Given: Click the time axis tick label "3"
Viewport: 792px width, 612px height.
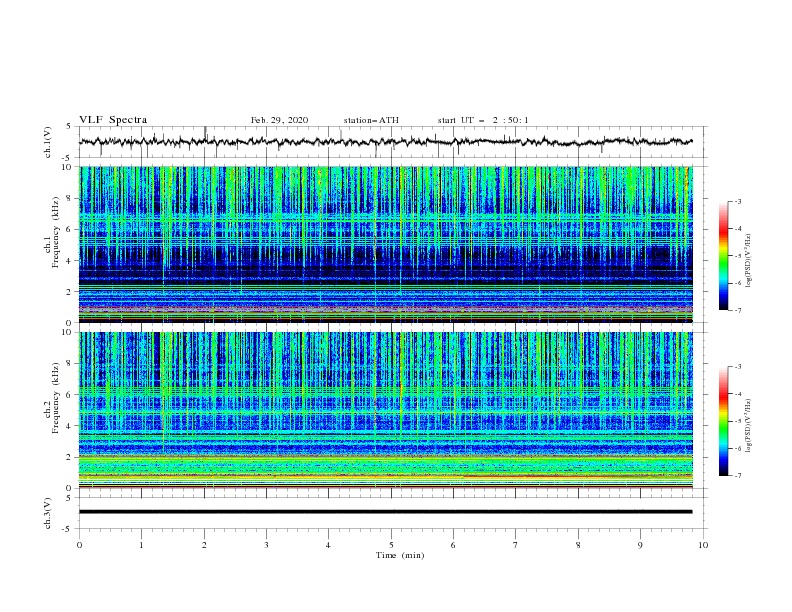Looking at the screenshot, I should point(266,545).
